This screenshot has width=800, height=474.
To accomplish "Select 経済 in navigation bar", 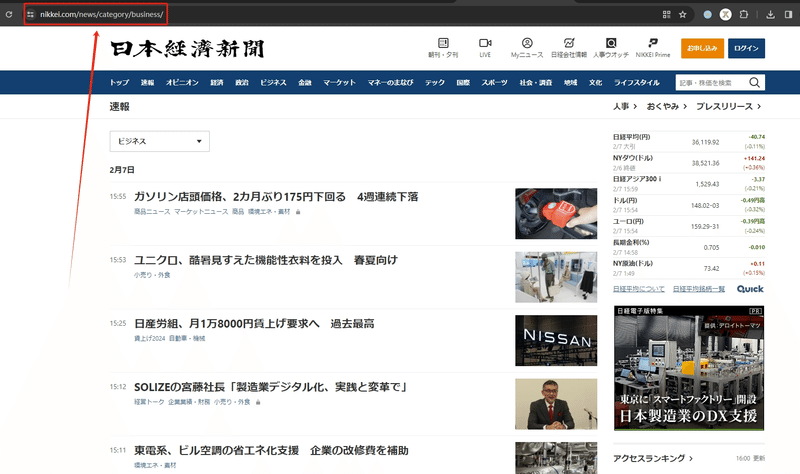I will tap(217, 82).
